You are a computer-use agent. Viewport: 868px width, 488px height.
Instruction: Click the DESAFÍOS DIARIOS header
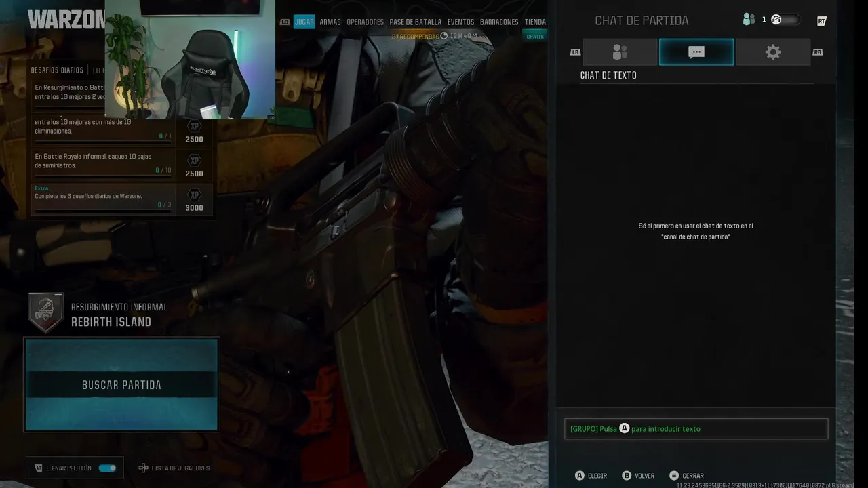[57, 70]
